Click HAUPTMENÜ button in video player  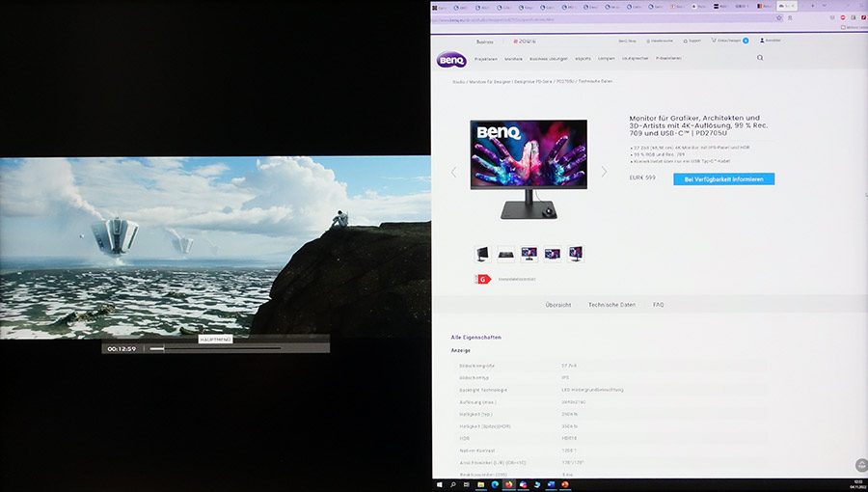[x=215, y=340]
